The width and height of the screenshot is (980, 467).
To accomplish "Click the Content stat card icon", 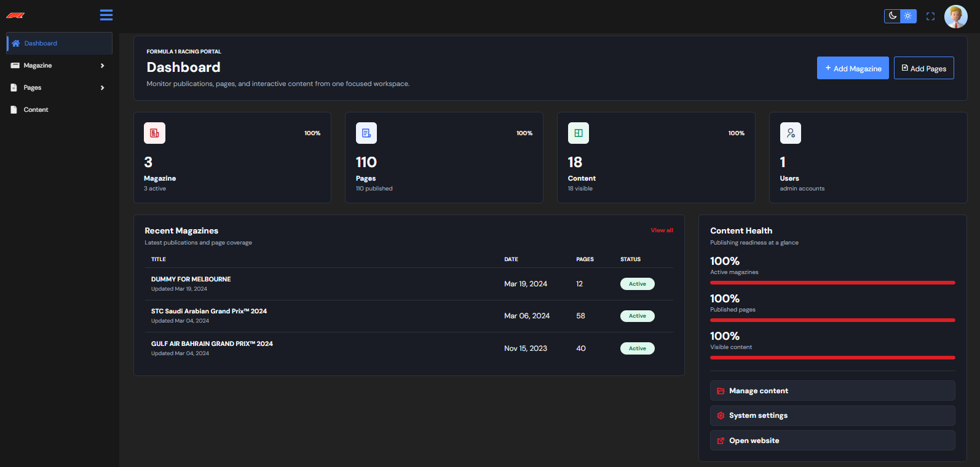I will coord(579,133).
